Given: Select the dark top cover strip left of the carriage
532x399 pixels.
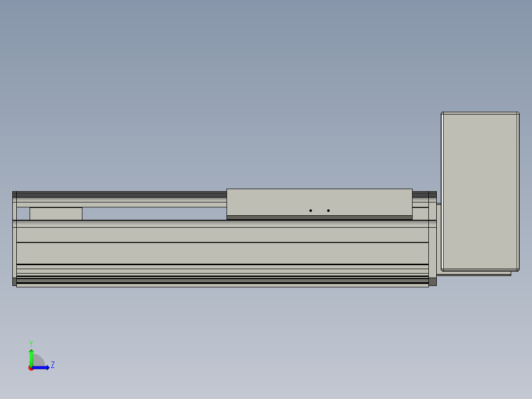Looking at the screenshot, I should tap(121, 195).
